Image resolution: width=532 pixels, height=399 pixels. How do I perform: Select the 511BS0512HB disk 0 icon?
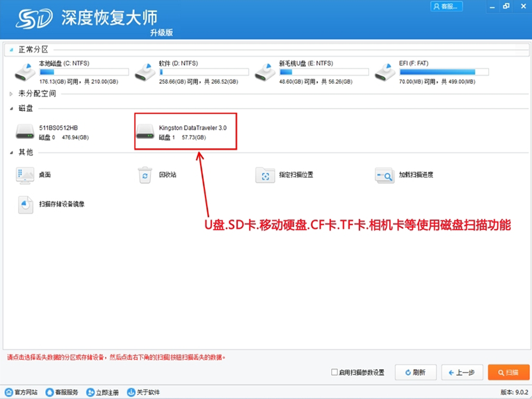coord(27,132)
